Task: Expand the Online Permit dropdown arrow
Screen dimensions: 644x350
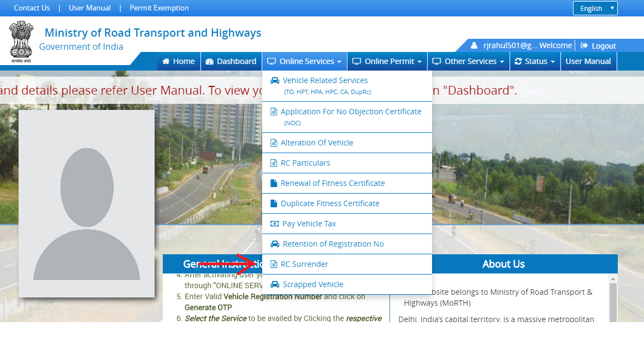Action: pyautogui.click(x=420, y=62)
